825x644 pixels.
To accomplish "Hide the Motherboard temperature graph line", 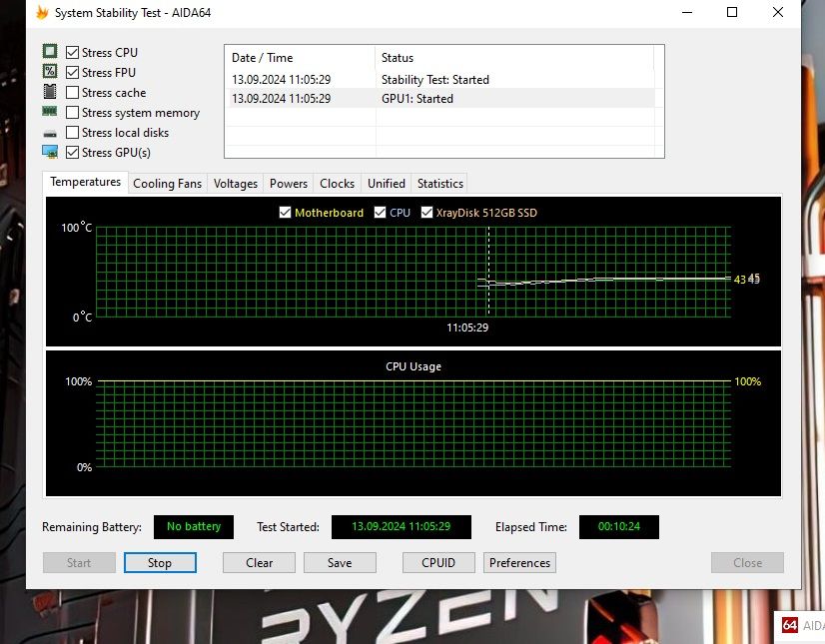I will pos(286,213).
